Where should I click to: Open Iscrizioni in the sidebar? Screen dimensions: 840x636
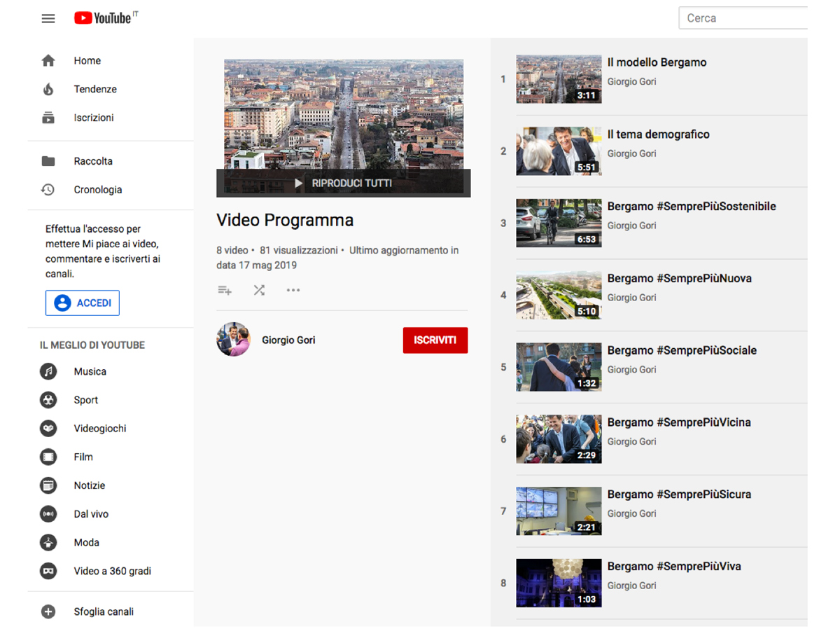pyautogui.click(x=94, y=118)
